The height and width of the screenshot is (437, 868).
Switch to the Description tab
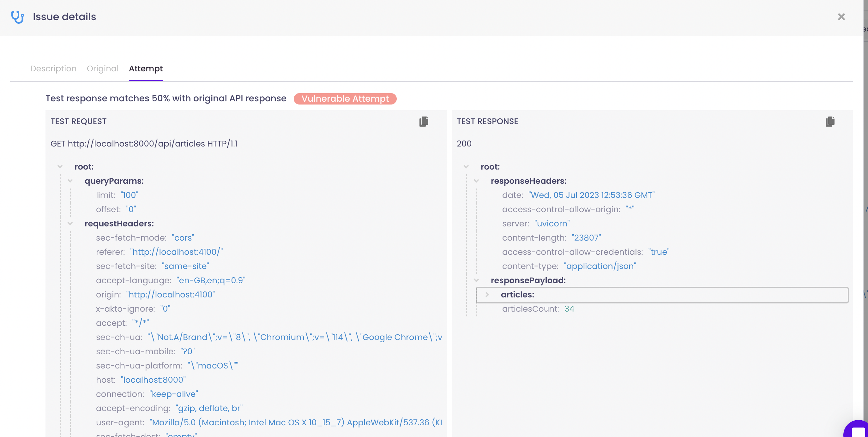[53, 69]
